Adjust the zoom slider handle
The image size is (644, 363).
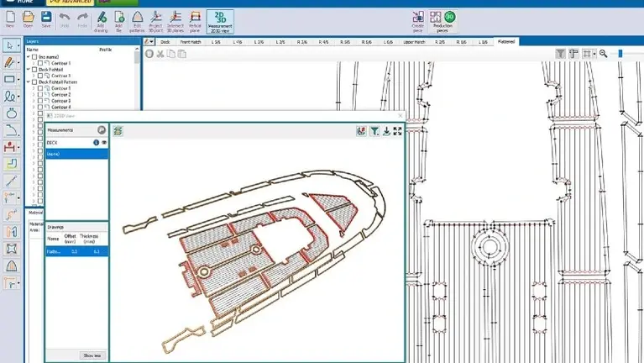(620, 53)
